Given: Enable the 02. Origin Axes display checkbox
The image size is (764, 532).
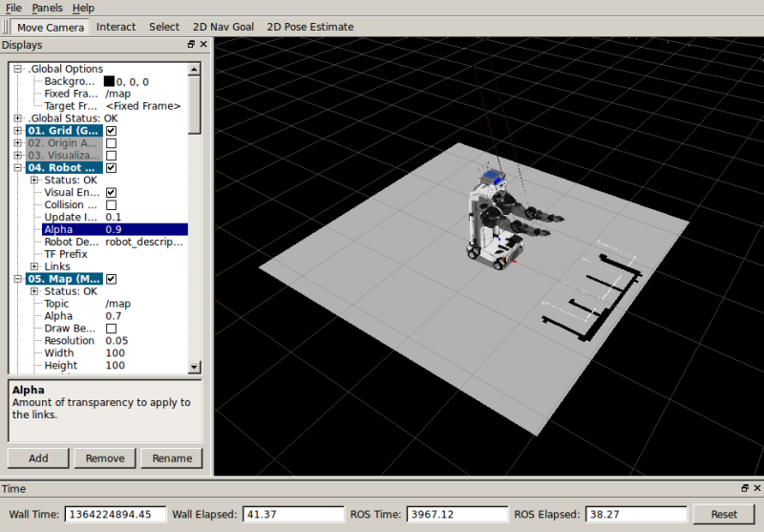Looking at the screenshot, I should click(111, 143).
